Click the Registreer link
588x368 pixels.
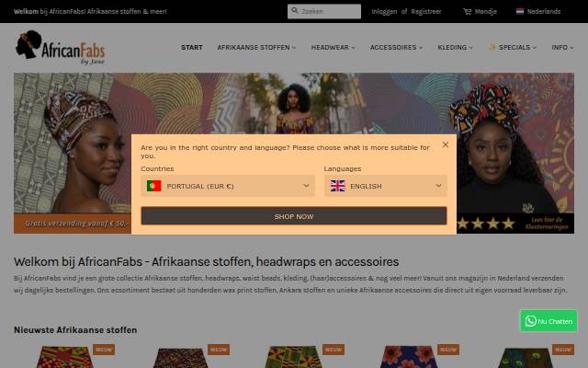pyautogui.click(x=426, y=12)
